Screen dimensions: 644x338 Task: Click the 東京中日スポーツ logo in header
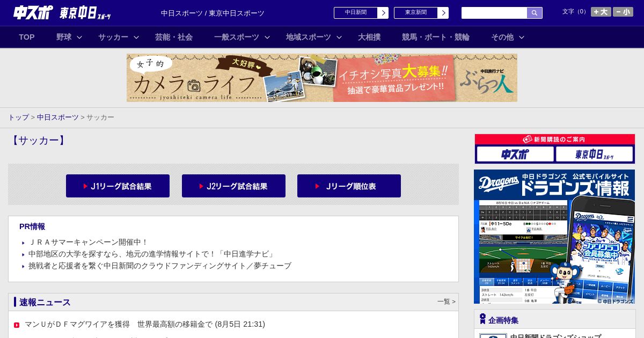coord(85,13)
